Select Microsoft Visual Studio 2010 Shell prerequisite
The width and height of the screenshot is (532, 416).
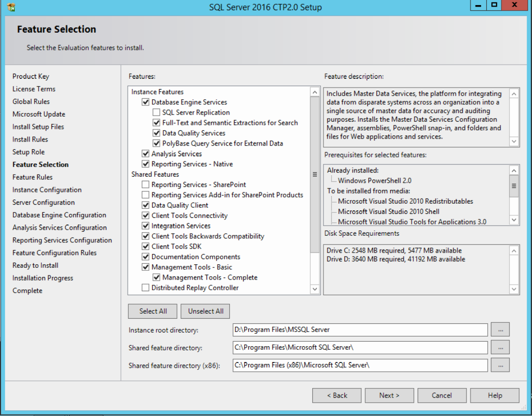[389, 212]
